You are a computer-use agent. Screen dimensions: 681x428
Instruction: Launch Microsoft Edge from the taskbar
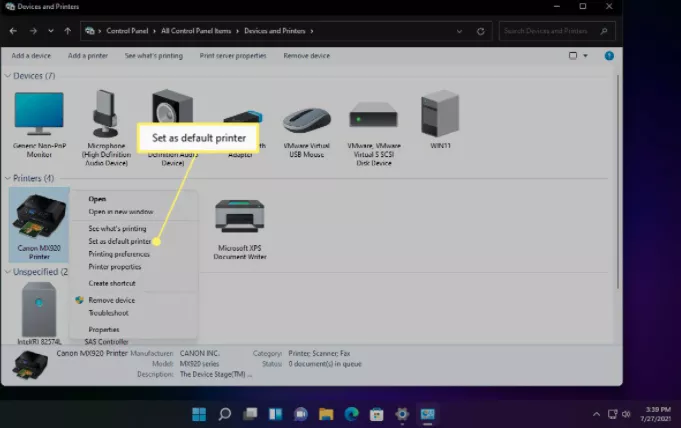(x=351, y=414)
